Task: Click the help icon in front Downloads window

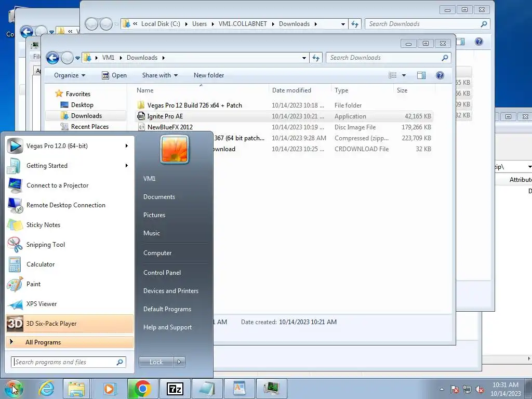Action: (x=440, y=75)
